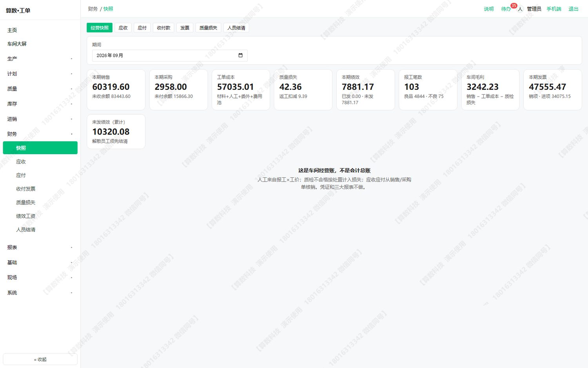Expand the 库存 sidebar menu

[40, 104]
